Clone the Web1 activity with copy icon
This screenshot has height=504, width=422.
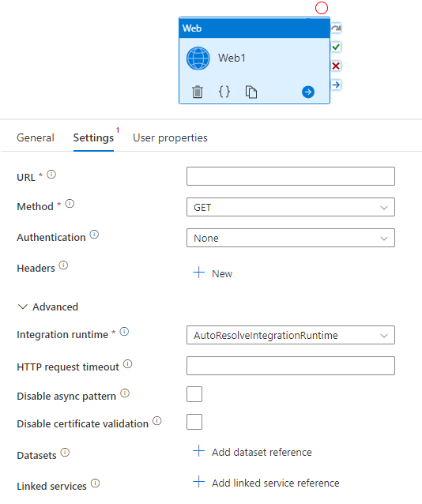coord(251,92)
